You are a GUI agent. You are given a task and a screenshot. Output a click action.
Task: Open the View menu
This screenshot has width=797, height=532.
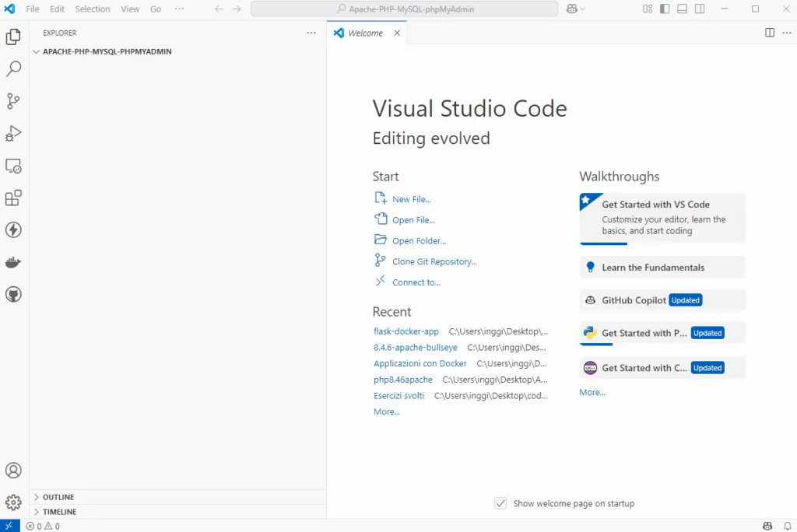(x=130, y=9)
